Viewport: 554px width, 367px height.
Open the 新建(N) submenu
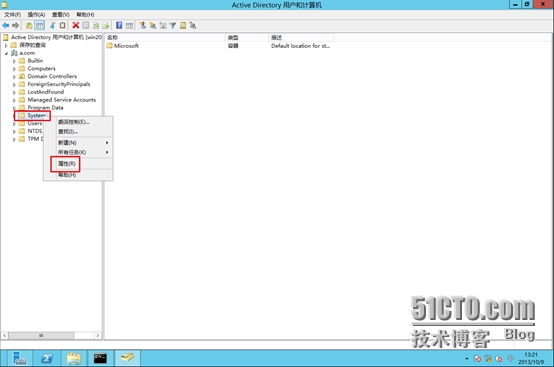[x=78, y=142]
